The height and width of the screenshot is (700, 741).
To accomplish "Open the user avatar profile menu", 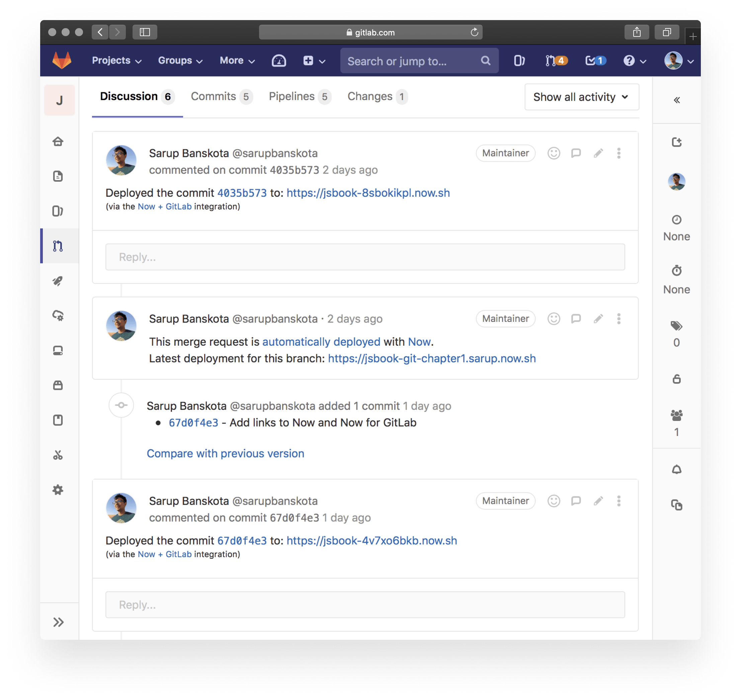I will pyautogui.click(x=679, y=61).
